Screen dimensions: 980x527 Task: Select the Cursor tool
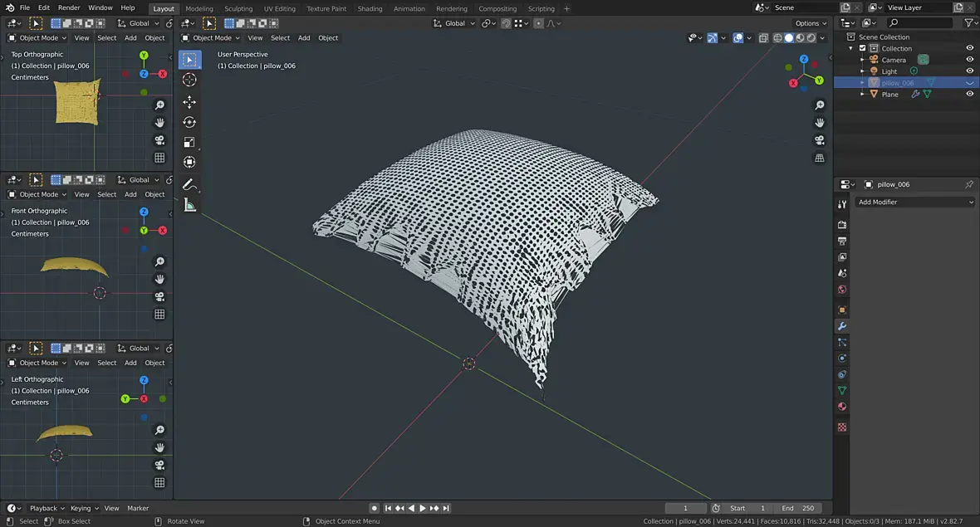(x=189, y=80)
